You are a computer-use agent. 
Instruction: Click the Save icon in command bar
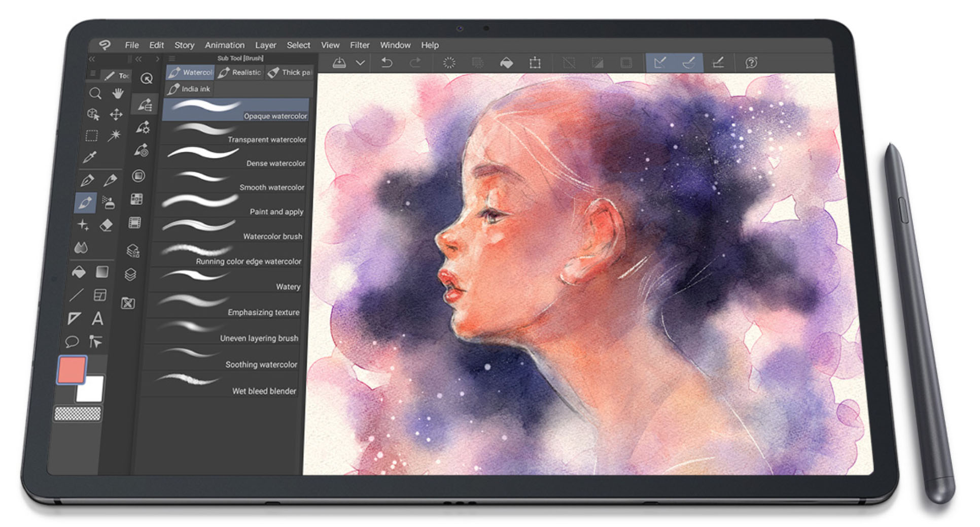[339, 63]
